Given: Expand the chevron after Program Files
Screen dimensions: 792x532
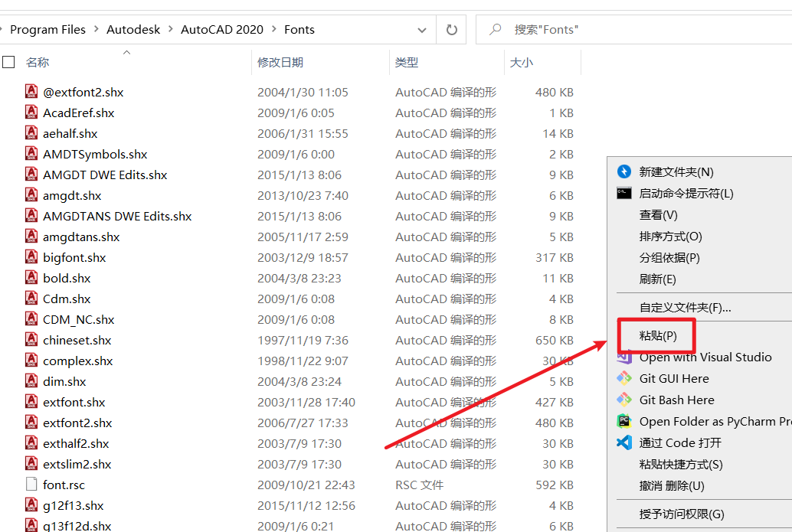Looking at the screenshot, I should pyautogui.click(x=96, y=30).
